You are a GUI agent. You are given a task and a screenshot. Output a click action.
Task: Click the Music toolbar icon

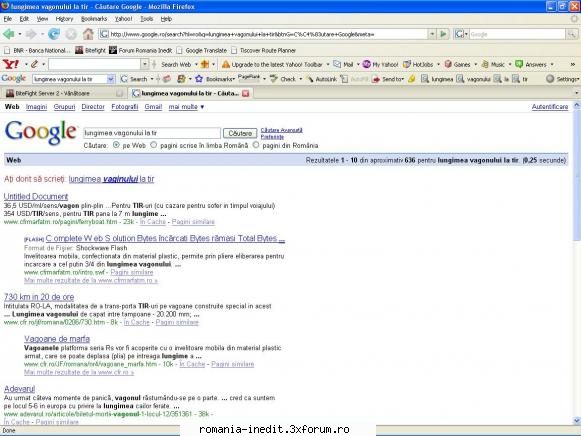[485, 64]
